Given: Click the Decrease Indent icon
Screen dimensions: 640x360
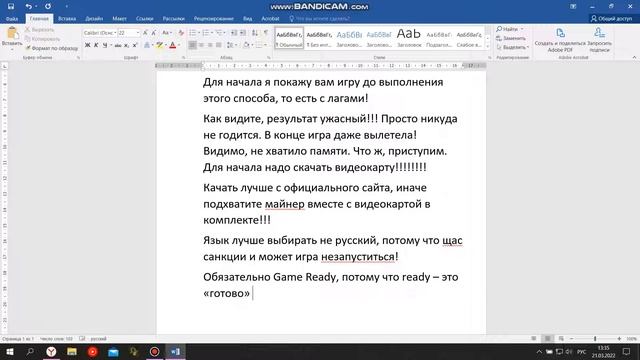Looking at the screenshot, I should tap(234, 33).
